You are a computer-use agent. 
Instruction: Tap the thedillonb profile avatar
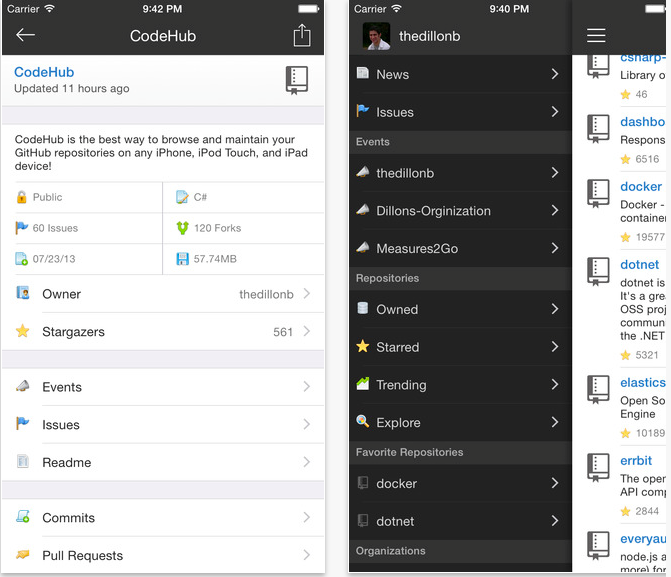pyautogui.click(x=376, y=36)
